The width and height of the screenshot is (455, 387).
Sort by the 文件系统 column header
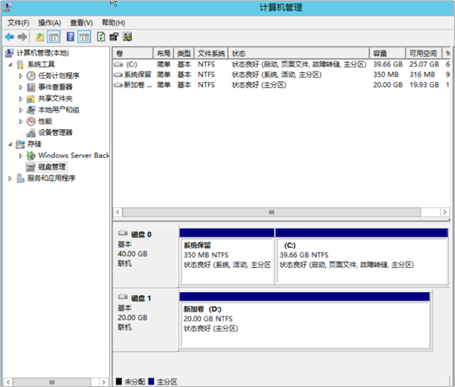[x=211, y=53]
